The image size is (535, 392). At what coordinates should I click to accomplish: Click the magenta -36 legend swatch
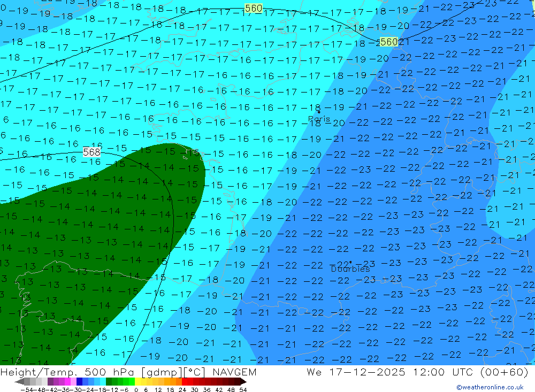[x=67, y=382]
